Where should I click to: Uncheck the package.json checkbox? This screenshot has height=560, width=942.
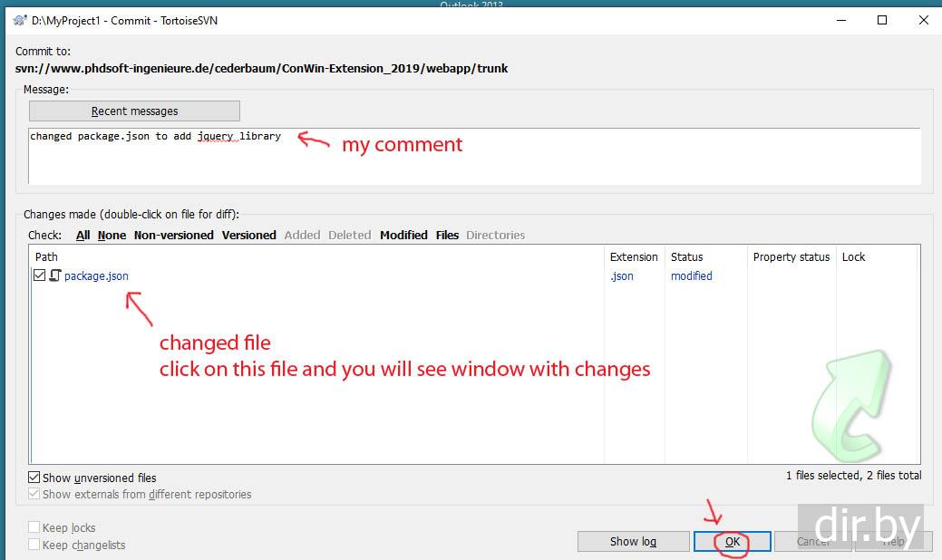[40, 275]
